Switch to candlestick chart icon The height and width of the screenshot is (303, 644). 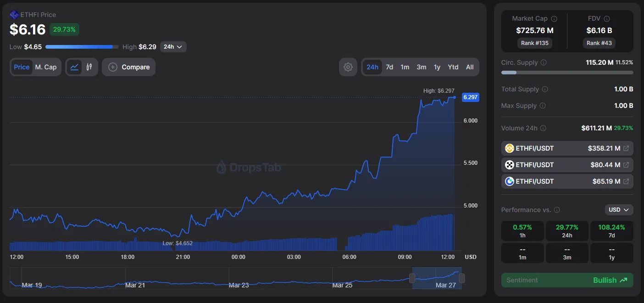[x=89, y=67]
